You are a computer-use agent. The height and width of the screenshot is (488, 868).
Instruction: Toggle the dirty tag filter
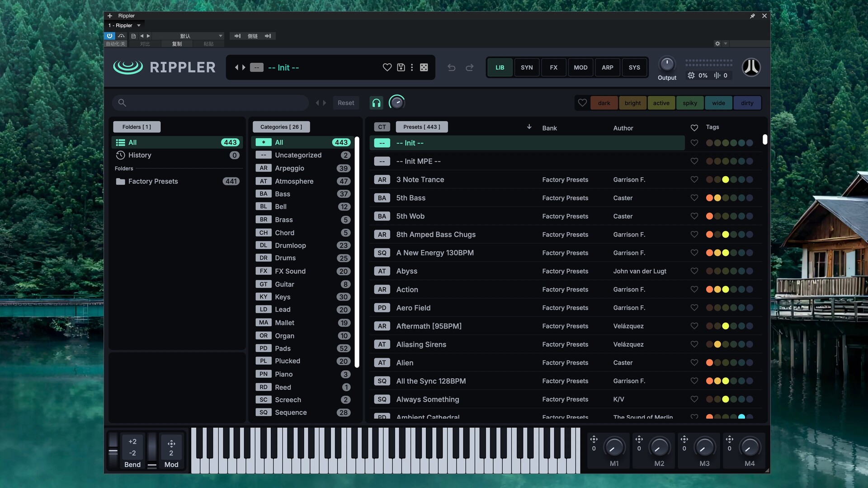747,103
